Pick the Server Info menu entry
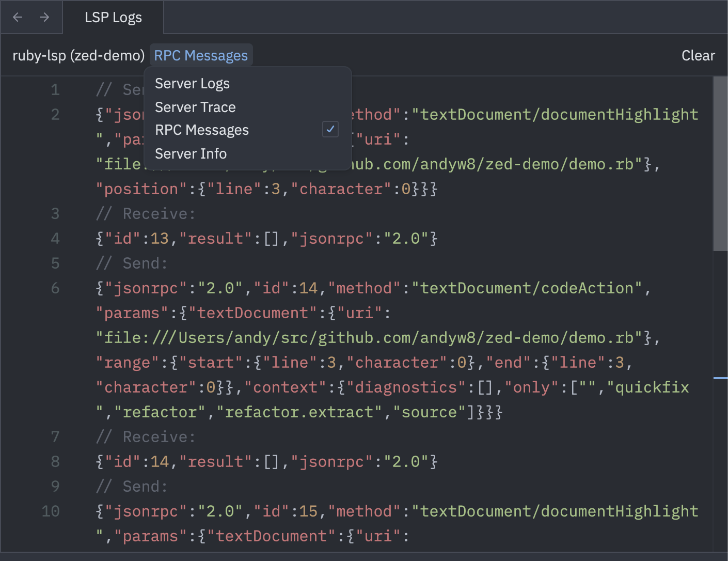 [x=191, y=153]
